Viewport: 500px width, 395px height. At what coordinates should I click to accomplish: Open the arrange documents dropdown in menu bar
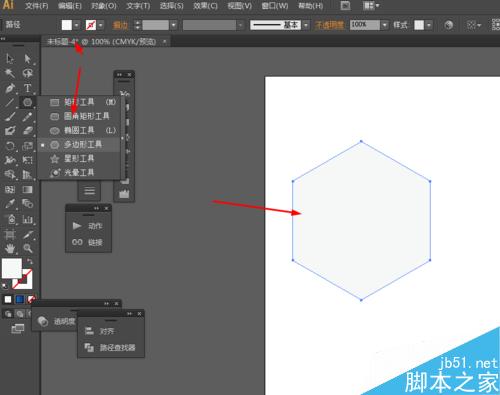371,5
